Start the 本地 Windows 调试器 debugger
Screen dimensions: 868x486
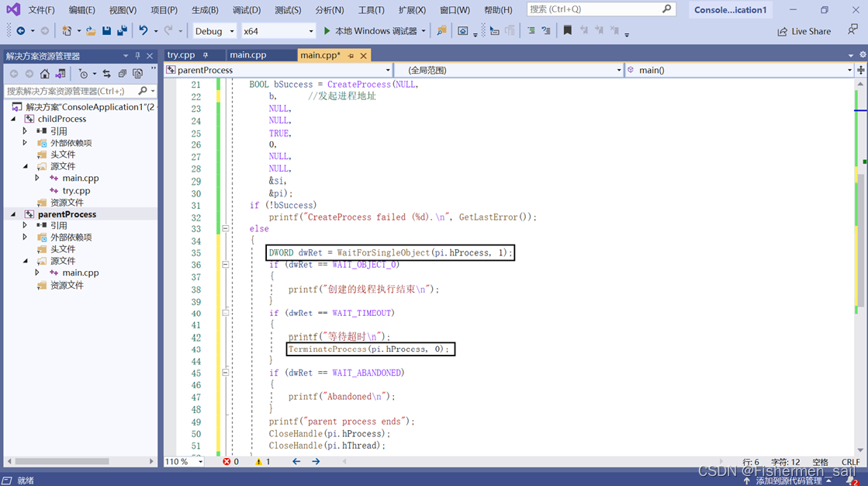[x=370, y=31]
